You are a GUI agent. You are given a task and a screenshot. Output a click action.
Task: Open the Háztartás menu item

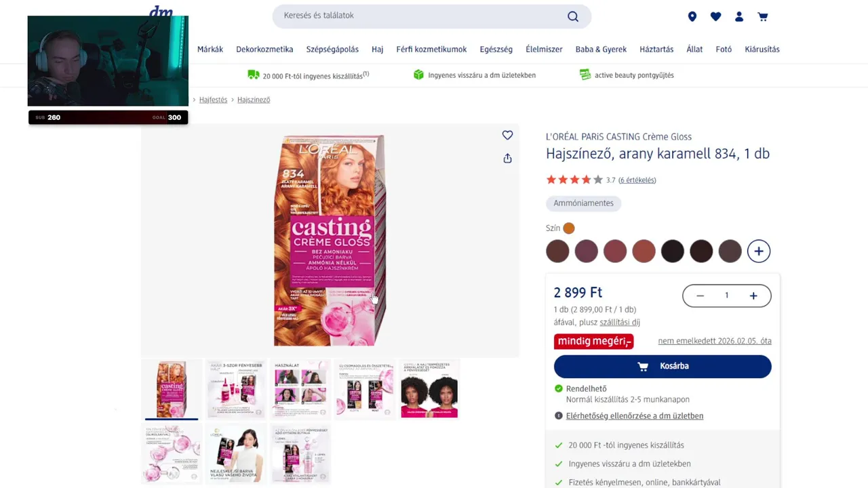pyautogui.click(x=656, y=49)
